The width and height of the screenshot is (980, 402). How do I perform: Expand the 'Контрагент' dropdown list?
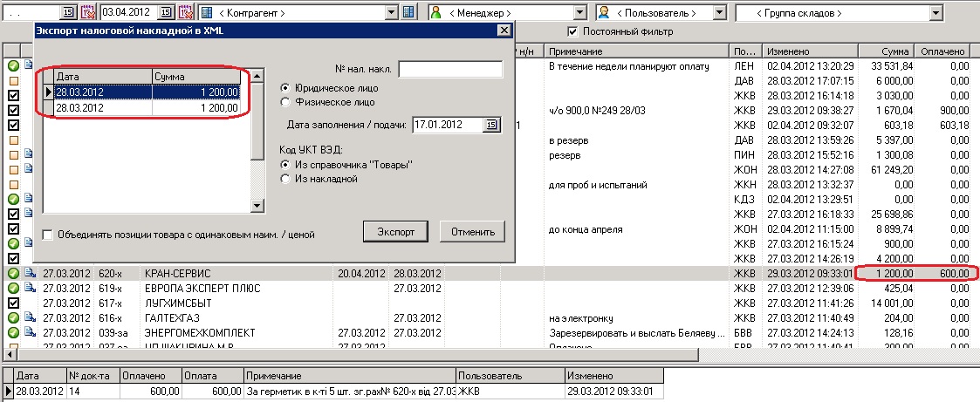pyautogui.click(x=392, y=13)
